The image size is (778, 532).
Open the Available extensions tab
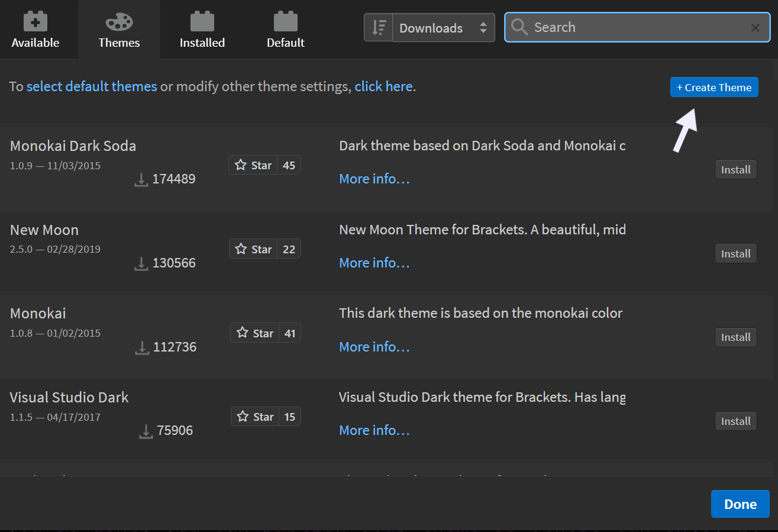click(35, 30)
